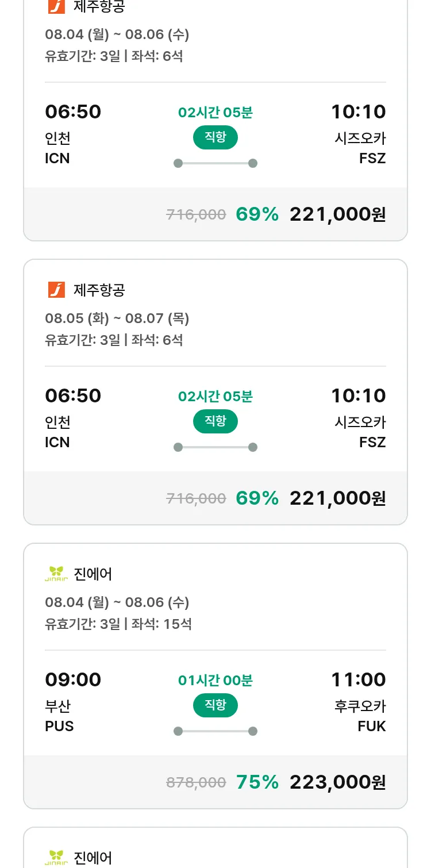Select the 221,000원 fare on the 08.05 flight

coord(337,498)
